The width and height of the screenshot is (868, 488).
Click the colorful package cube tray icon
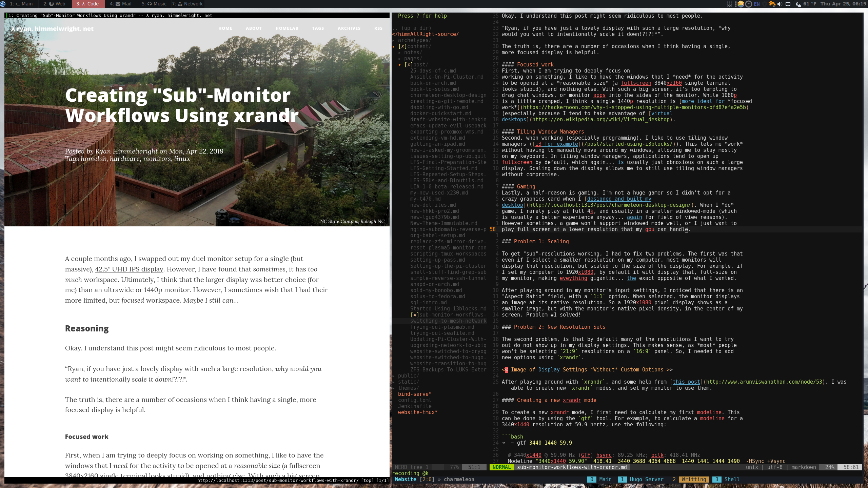[741, 4]
